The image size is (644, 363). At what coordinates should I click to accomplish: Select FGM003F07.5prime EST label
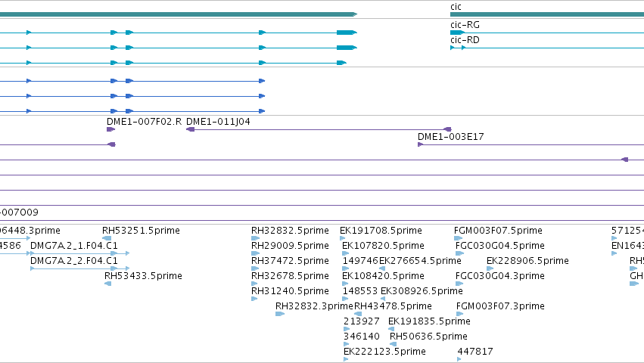click(498, 231)
